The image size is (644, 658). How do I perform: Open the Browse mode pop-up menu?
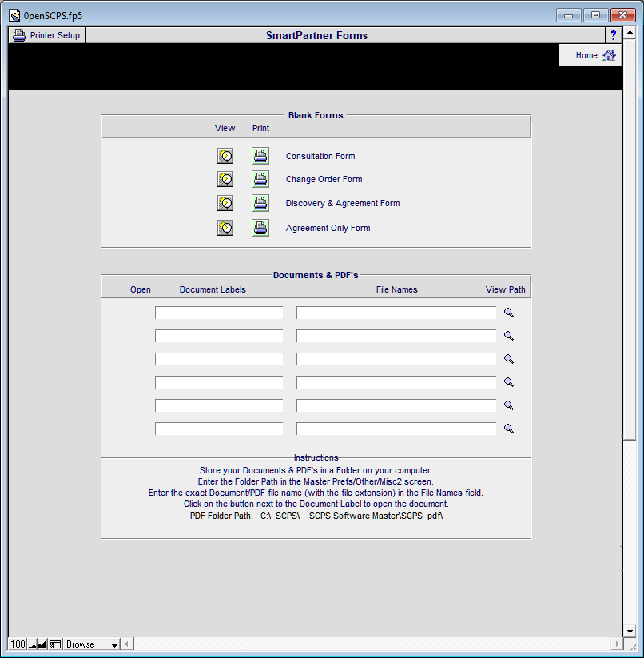pyautogui.click(x=92, y=644)
